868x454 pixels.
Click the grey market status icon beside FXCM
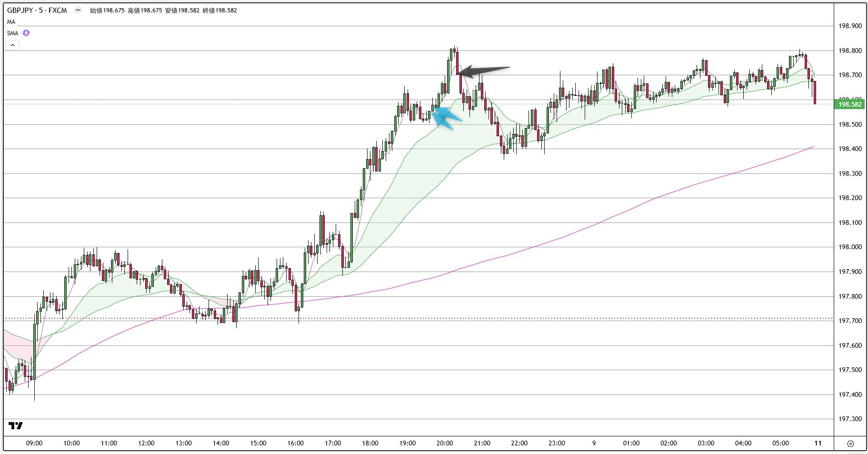pos(78,10)
